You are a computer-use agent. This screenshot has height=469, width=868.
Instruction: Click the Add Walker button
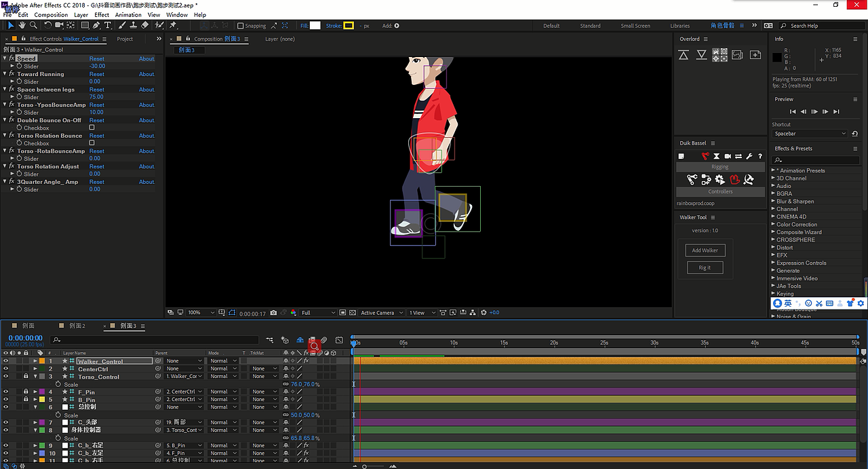click(x=705, y=250)
